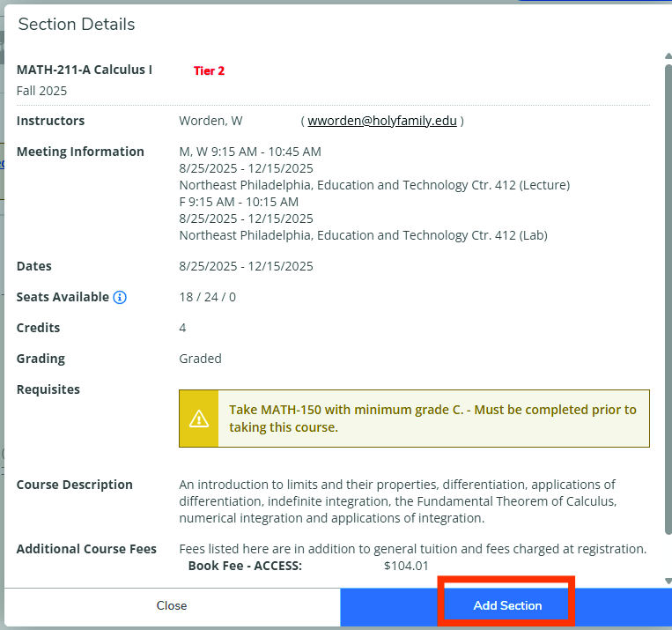Click the Lecture location line

coord(374,185)
